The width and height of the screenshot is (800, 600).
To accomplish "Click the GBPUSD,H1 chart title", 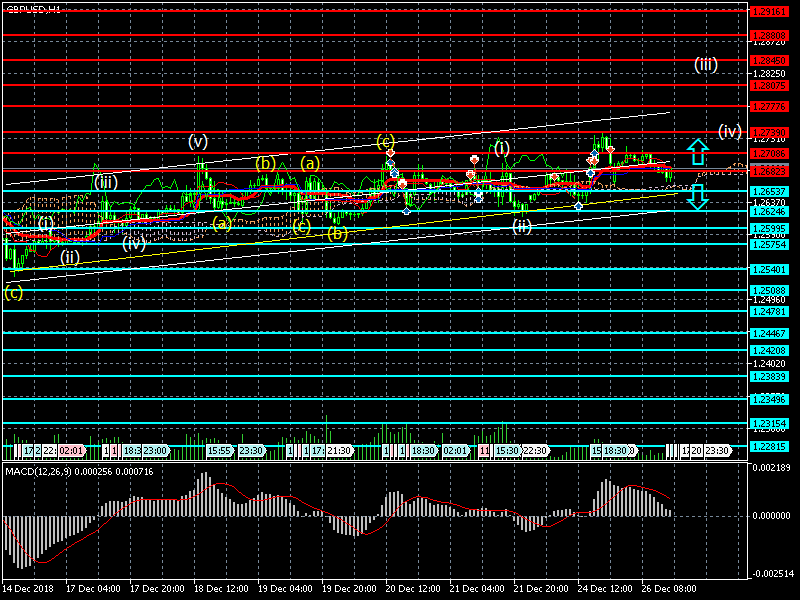I will pos(33,8).
